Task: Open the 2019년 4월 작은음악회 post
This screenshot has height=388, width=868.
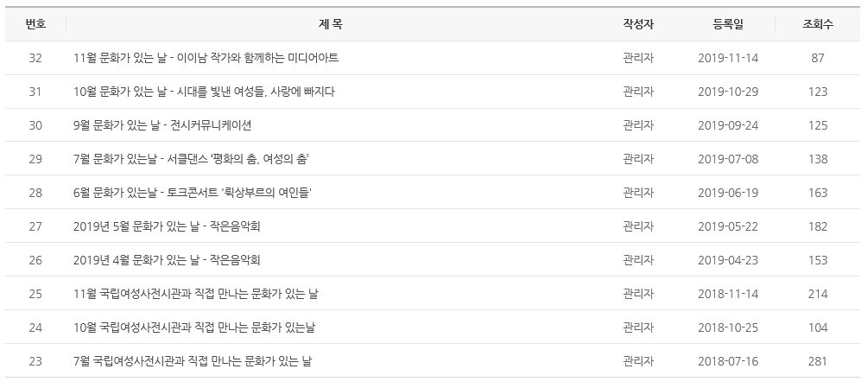Action: [167, 260]
